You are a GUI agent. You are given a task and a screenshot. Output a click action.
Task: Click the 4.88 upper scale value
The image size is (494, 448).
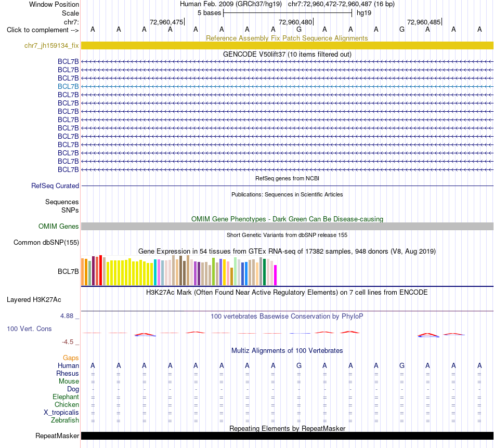point(67,316)
